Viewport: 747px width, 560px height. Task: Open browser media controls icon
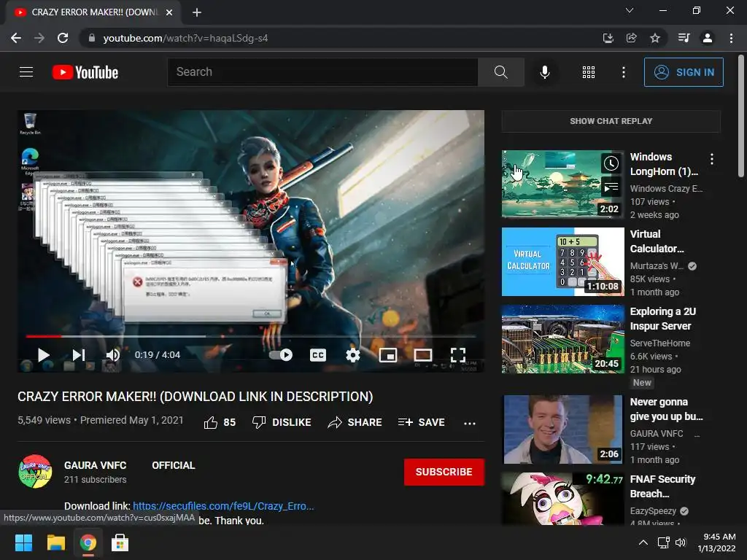pyautogui.click(x=684, y=38)
